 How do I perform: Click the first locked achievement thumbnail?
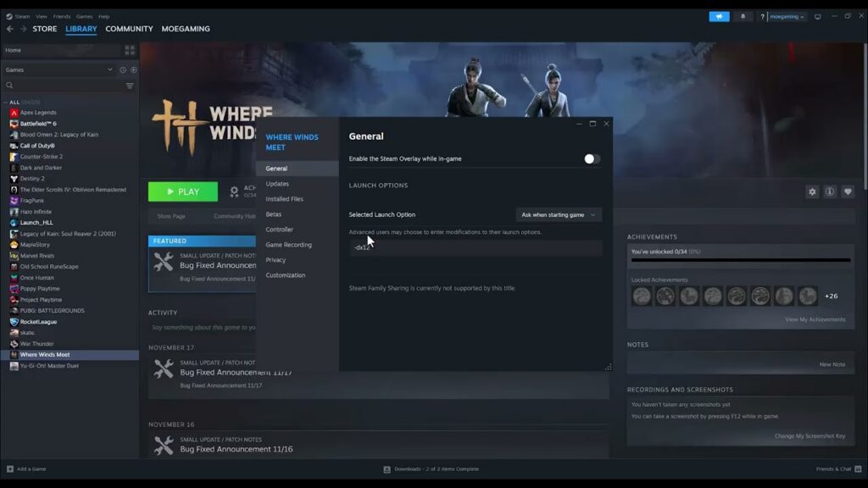pyautogui.click(x=642, y=296)
